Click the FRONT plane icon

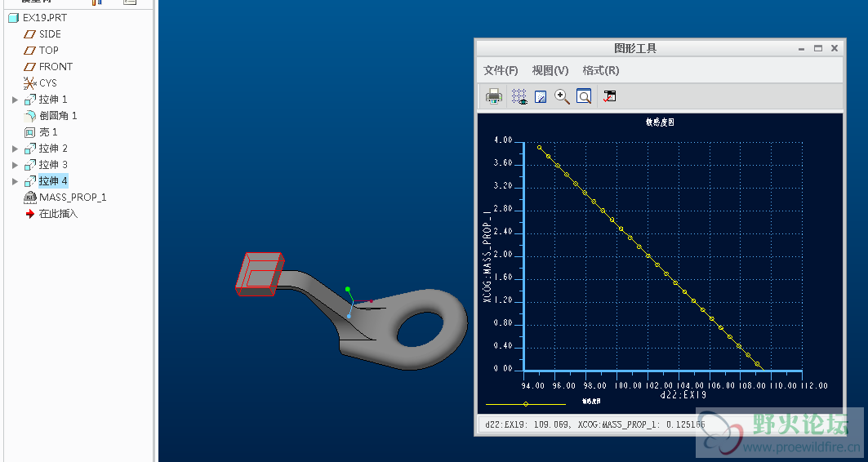pos(29,67)
